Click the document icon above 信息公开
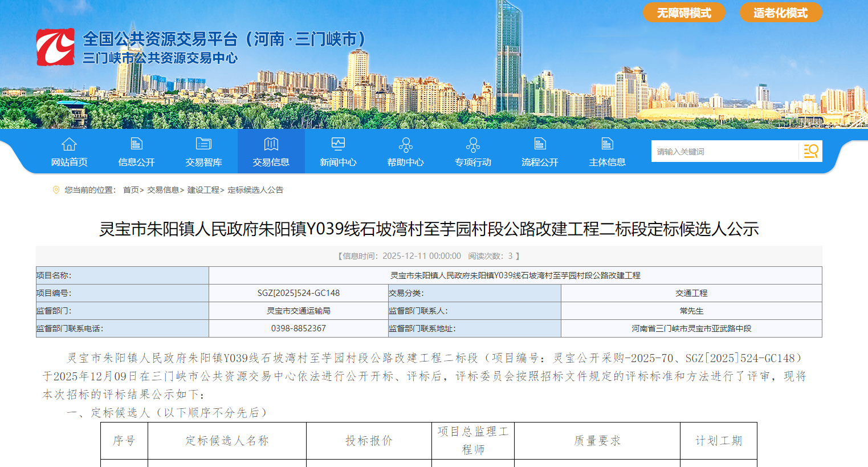The image size is (868, 467). (136, 144)
